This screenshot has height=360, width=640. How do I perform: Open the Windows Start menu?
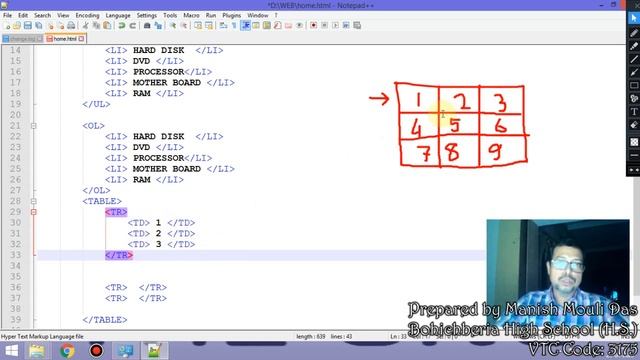click(x=11, y=351)
